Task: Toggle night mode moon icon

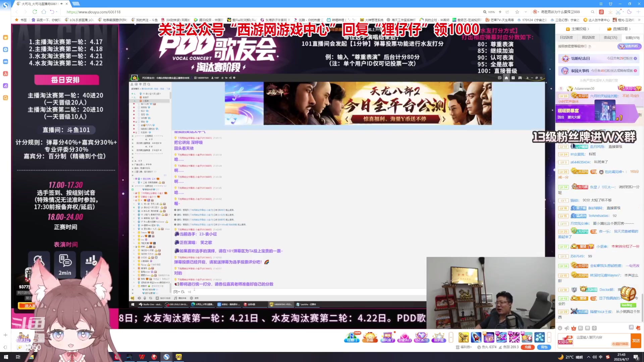Action: 629,12
